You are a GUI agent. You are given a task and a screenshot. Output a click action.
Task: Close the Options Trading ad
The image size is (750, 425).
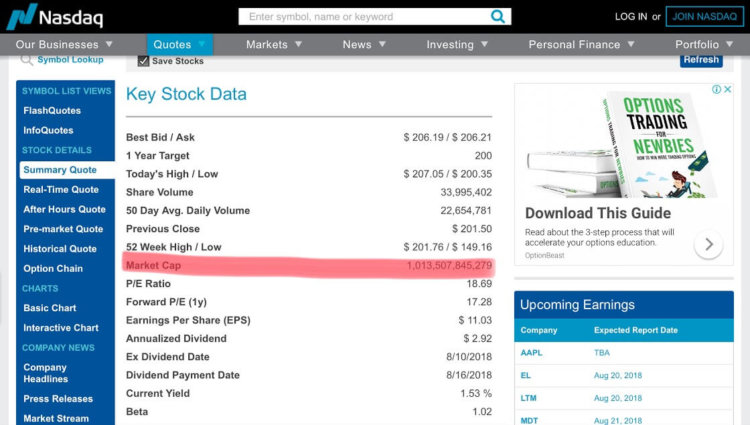pyautogui.click(x=728, y=89)
